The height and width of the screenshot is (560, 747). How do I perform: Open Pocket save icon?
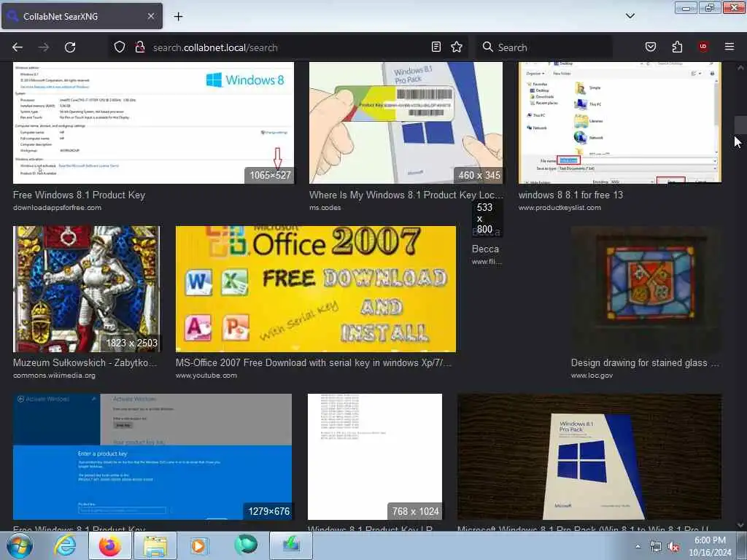tap(650, 47)
